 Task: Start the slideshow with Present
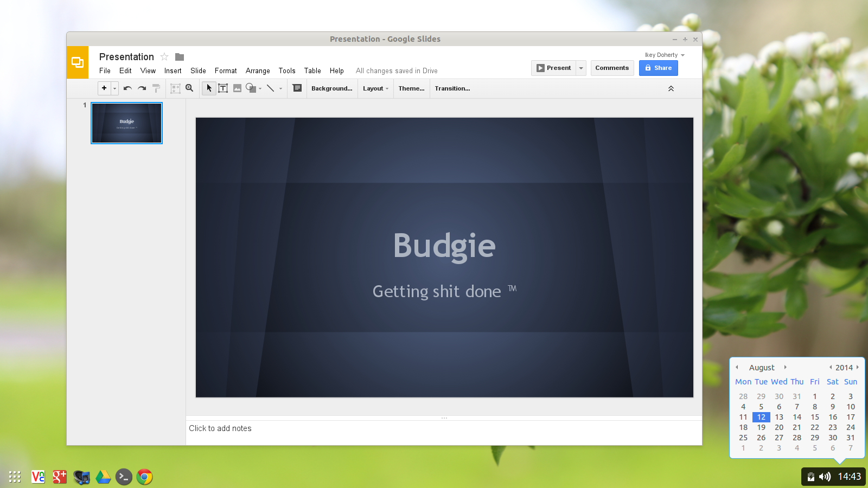(553, 68)
